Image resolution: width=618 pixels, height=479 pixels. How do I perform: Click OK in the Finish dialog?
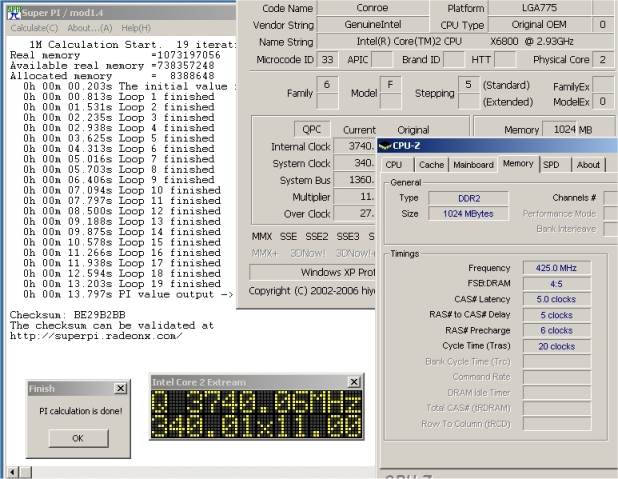point(78,438)
